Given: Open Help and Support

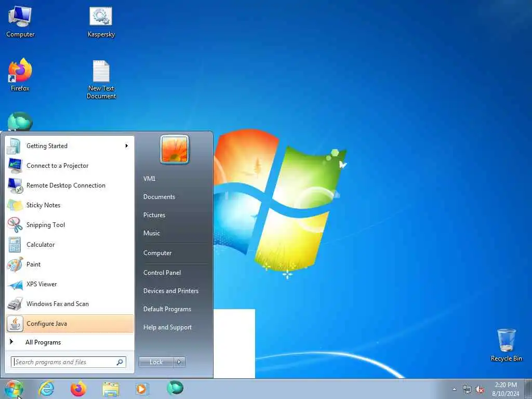Looking at the screenshot, I should click(x=168, y=327).
